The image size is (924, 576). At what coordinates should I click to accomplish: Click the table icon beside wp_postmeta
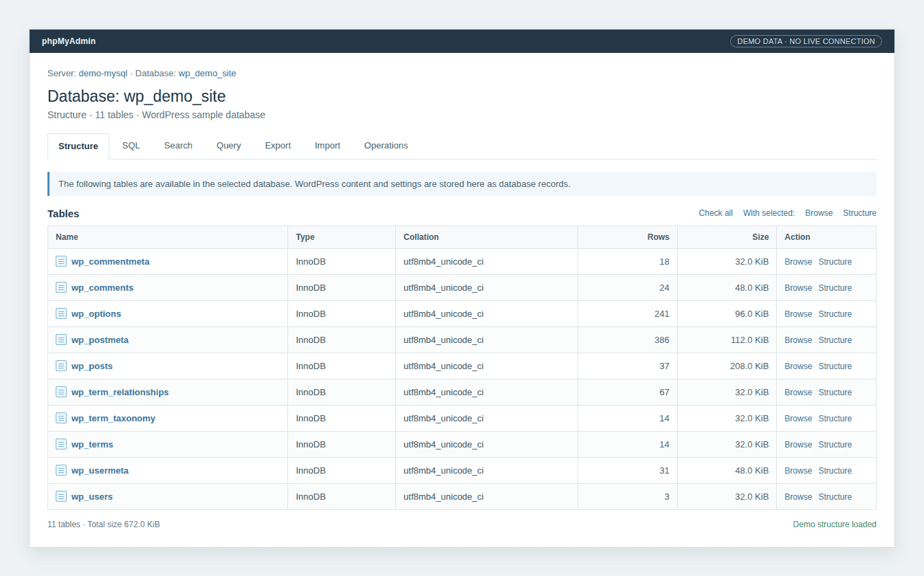(x=61, y=340)
